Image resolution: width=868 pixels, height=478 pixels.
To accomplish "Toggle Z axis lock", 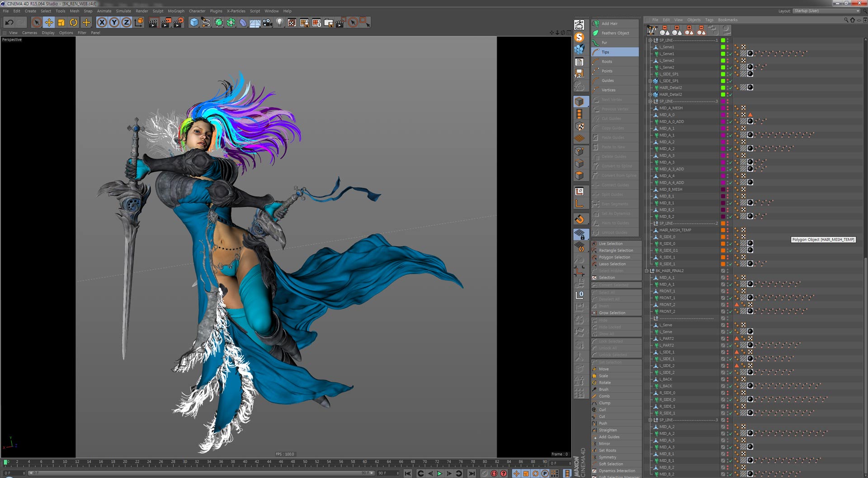I will point(127,22).
